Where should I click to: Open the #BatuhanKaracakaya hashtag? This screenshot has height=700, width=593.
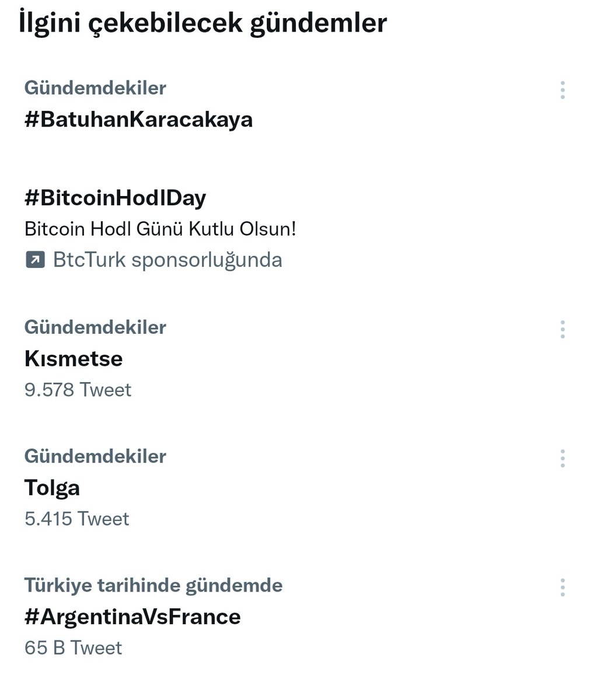point(138,119)
